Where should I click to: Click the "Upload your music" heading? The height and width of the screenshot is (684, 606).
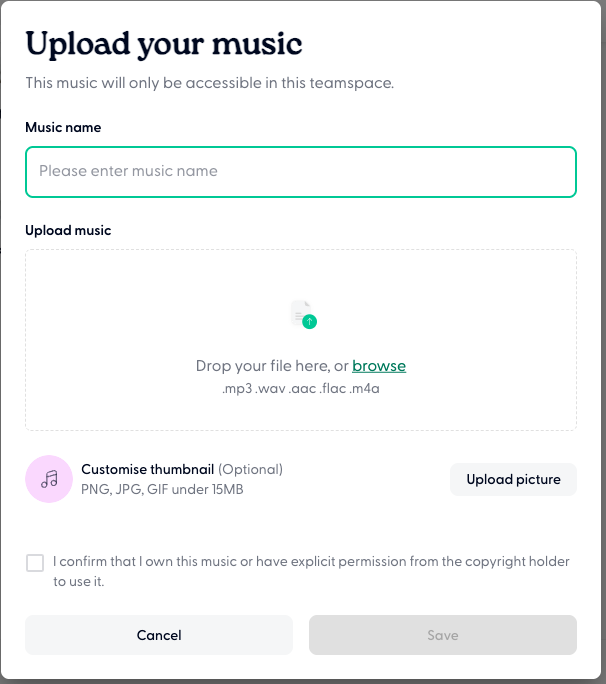coord(164,44)
